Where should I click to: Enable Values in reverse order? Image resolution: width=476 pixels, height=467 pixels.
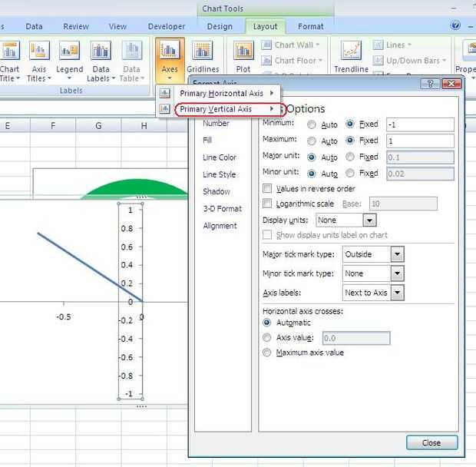(267, 188)
